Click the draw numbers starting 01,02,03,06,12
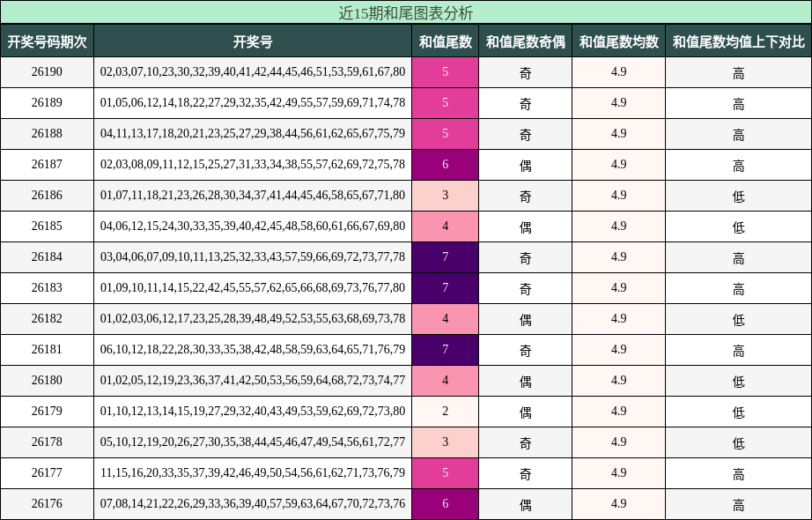The width and height of the screenshot is (812, 520). [x=253, y=318]
